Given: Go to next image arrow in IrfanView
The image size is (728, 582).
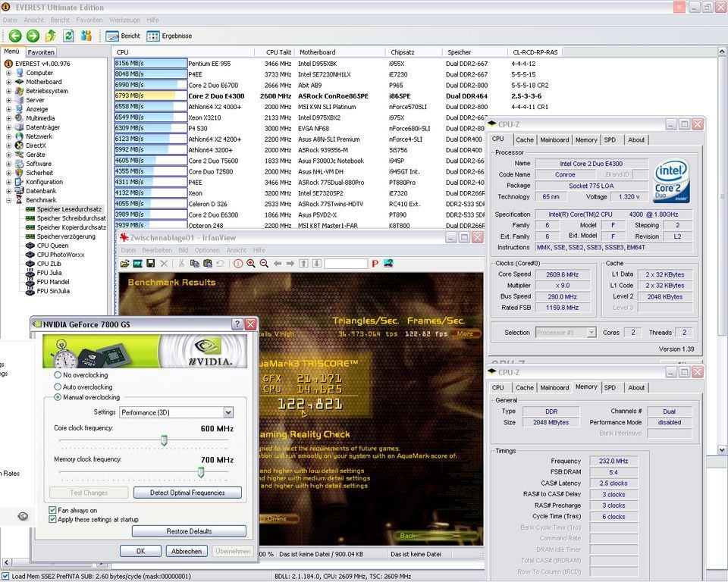Looking at the screenshot, I should (290, 264).
